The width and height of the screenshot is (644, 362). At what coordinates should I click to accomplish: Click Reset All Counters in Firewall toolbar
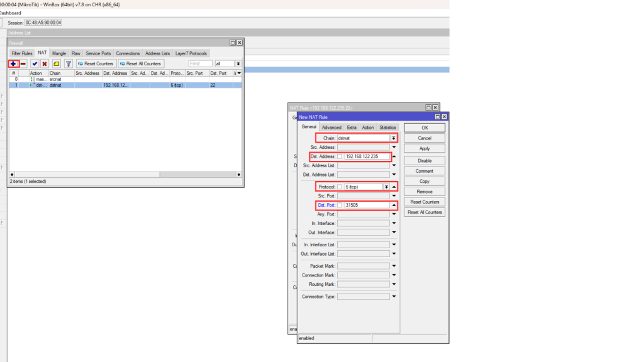click(140, 63)
